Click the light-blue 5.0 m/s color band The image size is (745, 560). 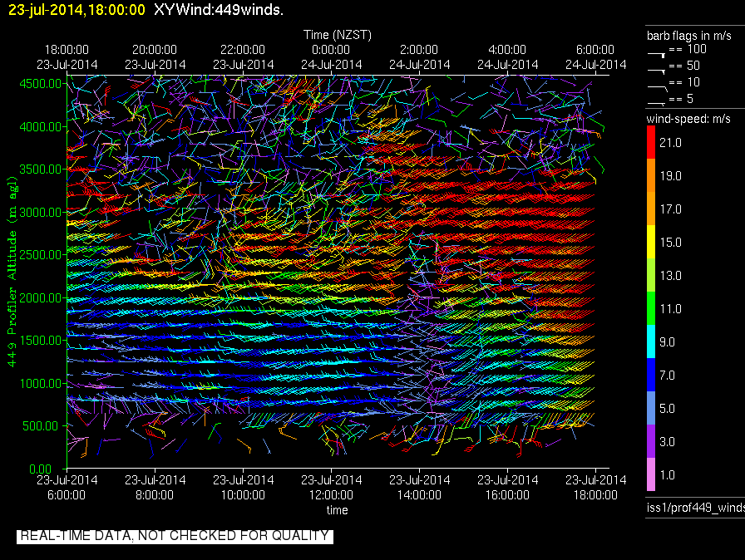click(651, 408)
